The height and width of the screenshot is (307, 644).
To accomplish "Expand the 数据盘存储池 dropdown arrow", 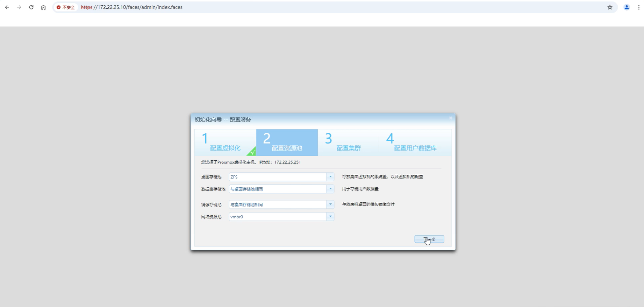I will tap(330, 189).
